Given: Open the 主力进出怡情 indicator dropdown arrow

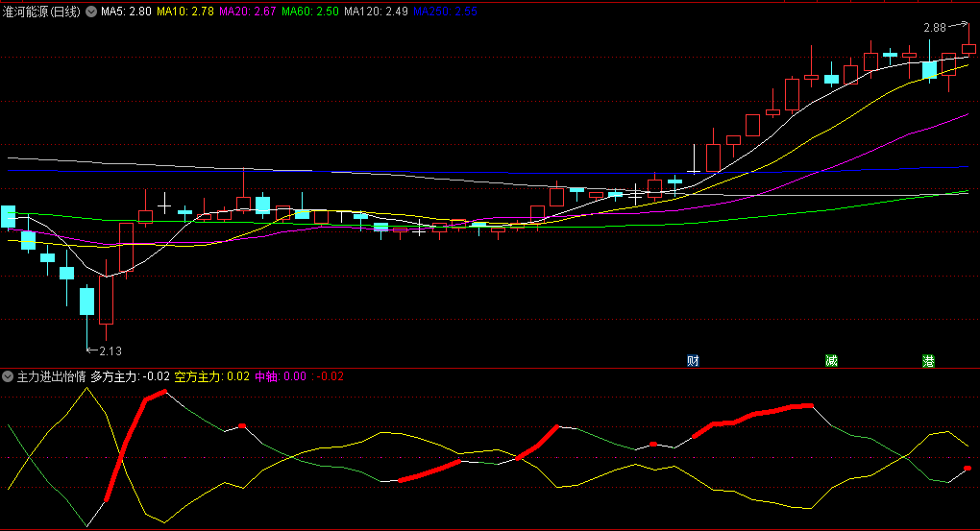Looking at the screenshot, I should click(8, 376).
